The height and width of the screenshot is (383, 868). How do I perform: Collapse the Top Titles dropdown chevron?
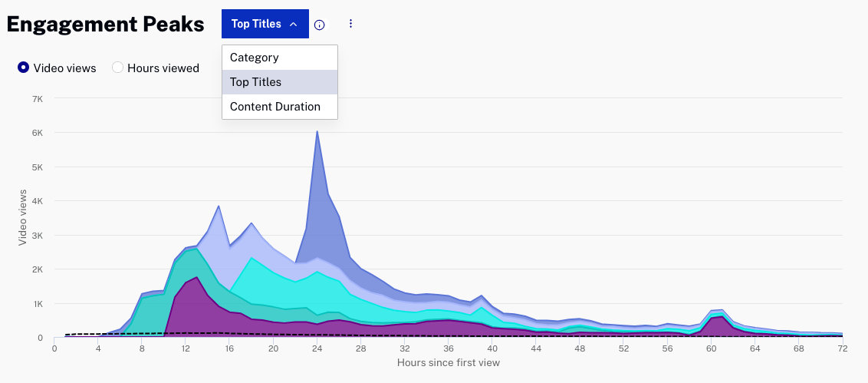click(x=293, y=25)
